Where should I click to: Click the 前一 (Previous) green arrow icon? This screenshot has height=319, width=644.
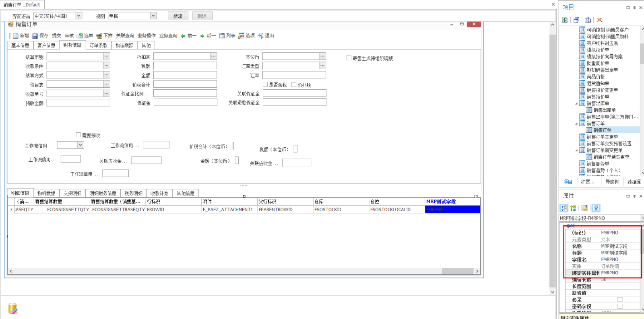point(183,36)
